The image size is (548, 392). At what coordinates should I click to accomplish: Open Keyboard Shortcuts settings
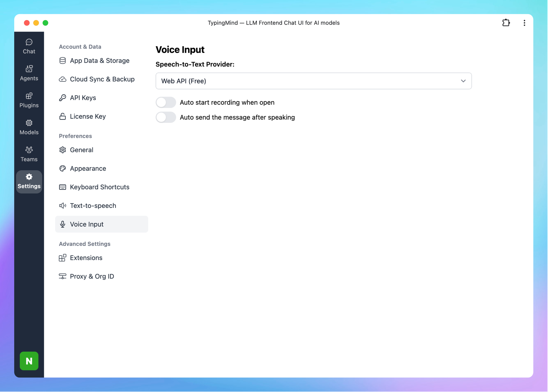101,187
